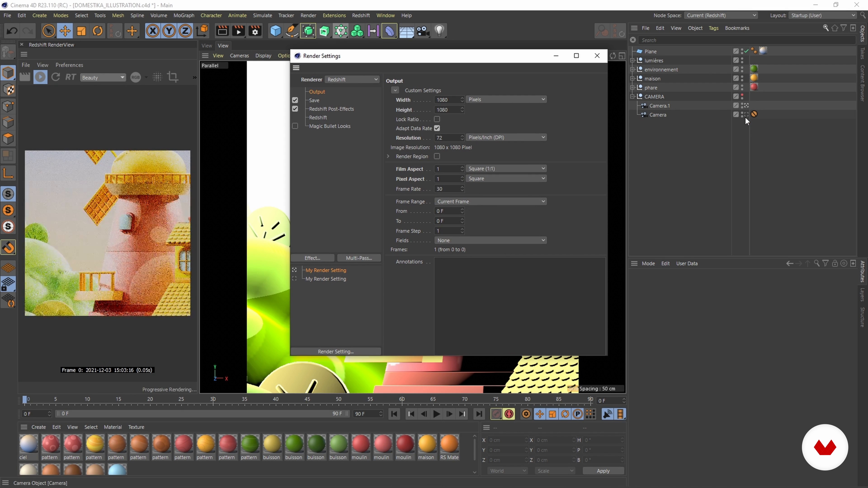Click refresh icon in Redshift RenderView
Image resolution: width=868 pixels, height=488 pixels.
tap(56, 77)
